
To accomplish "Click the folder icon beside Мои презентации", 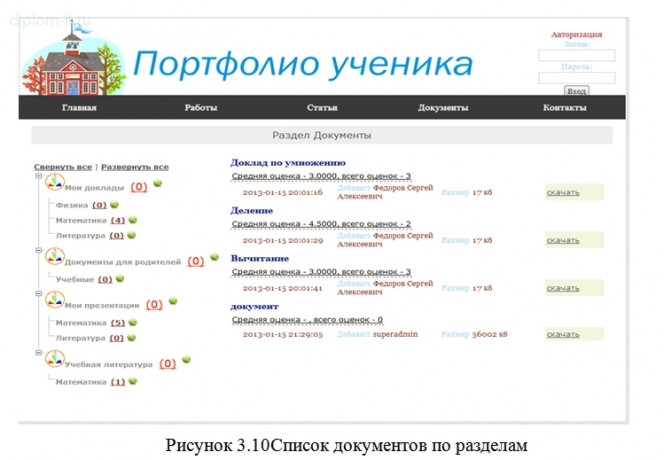I will pyautogui.click(x=55, y=300).
